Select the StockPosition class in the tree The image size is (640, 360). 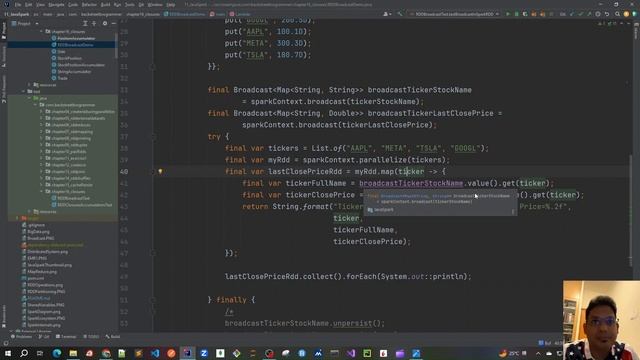(x=69, y=58)
